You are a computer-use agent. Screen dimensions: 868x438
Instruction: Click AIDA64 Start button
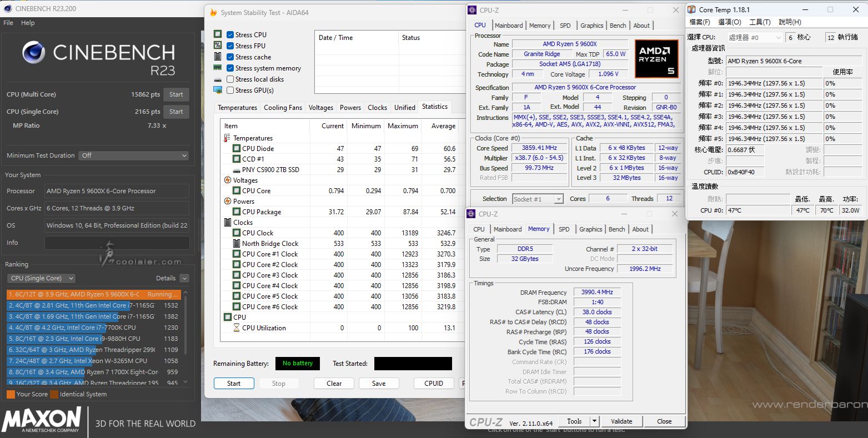tap(234, 384)
